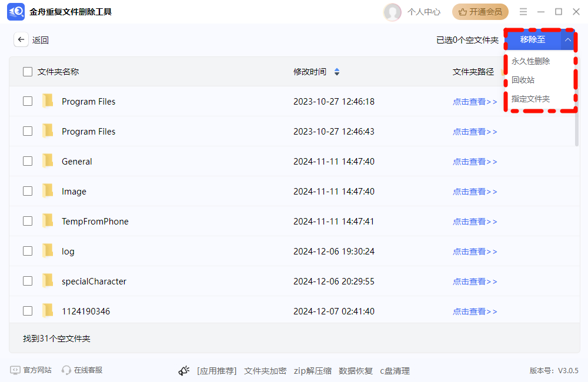Click the 版本号 V3.0.5 text
588x382 pixels.
point(554,371)
